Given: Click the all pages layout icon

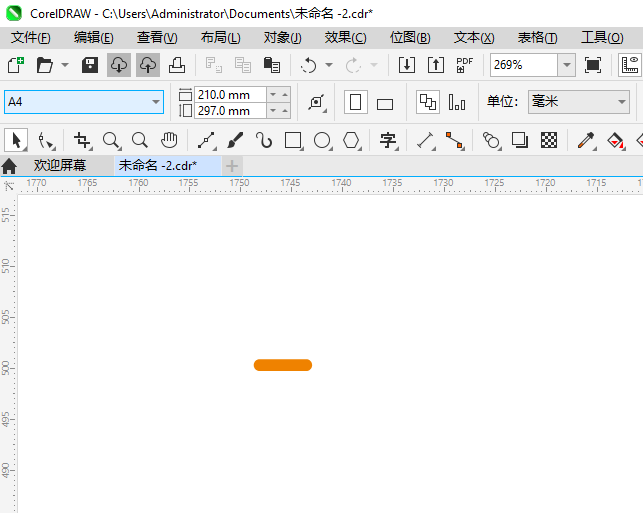Looking at the screenshot, I should [428, 102].
